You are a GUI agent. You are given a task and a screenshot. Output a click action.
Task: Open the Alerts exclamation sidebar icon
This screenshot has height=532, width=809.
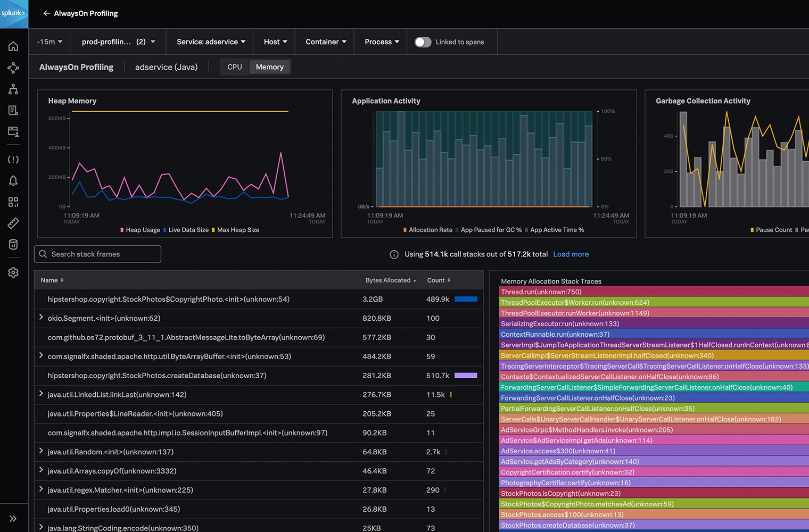[x=13, y=160]
